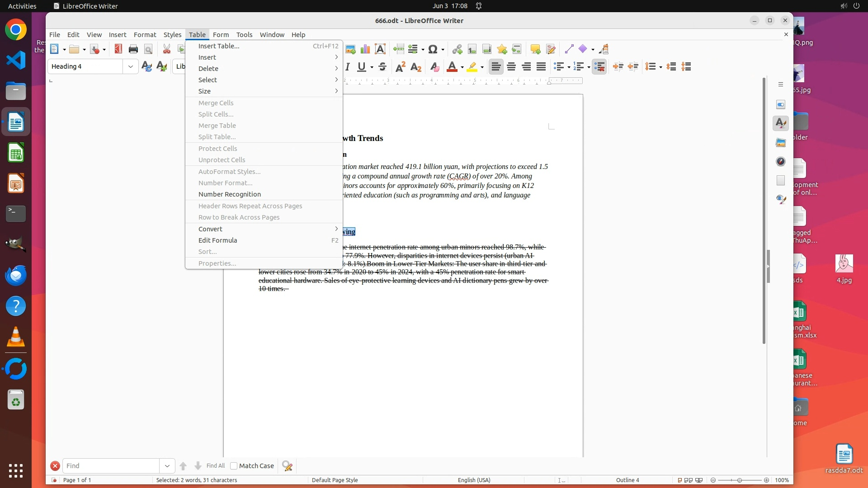Click the Insert Chart icon
This screenshot has width=868, height=488.
365,49
